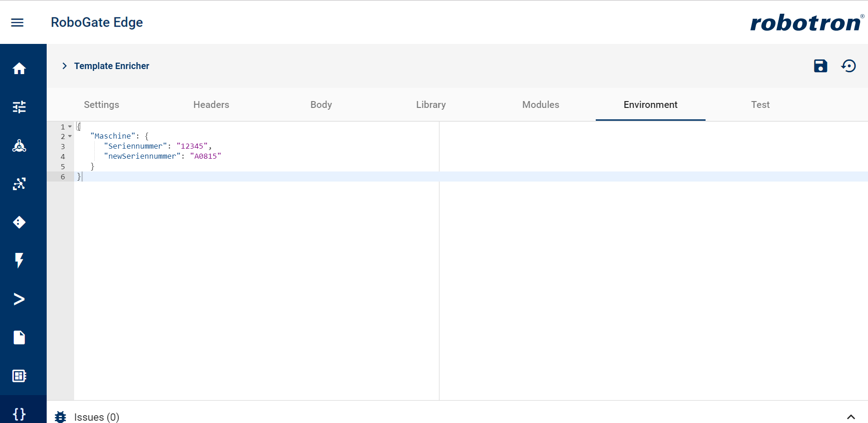The width and height of the screenshot is (868, 423).
Task: Click line number 3 in the gutter
Action: pyautogui.click(x=63, y=147)
